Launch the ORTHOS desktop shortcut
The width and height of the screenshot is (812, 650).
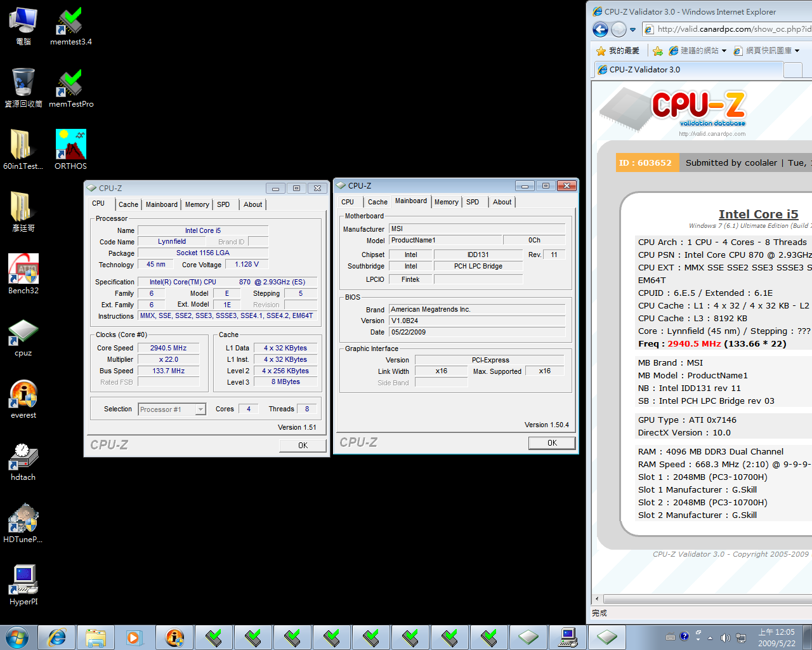(x=71, y=150)
